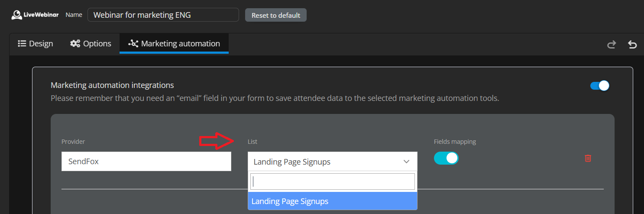Focus the list search box in dropdown
The height and width of the screenshot is (214, 644).
click(x=333, y=182)
